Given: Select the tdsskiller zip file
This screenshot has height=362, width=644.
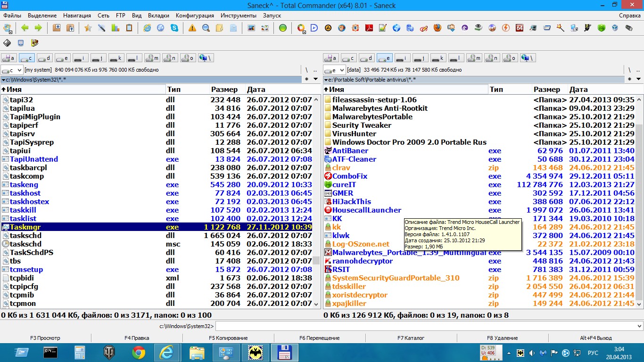Looking at the screenshot, I should [x=479, y=286].
